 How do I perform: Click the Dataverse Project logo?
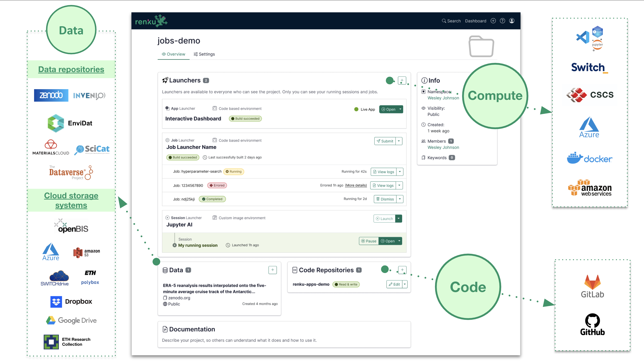(x=71, y=172)
